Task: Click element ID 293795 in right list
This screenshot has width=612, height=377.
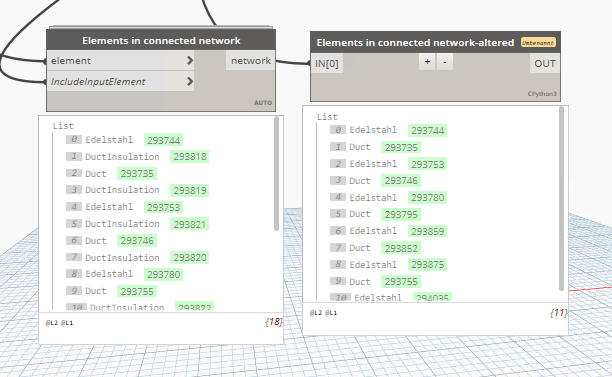Action: (401, 214)
